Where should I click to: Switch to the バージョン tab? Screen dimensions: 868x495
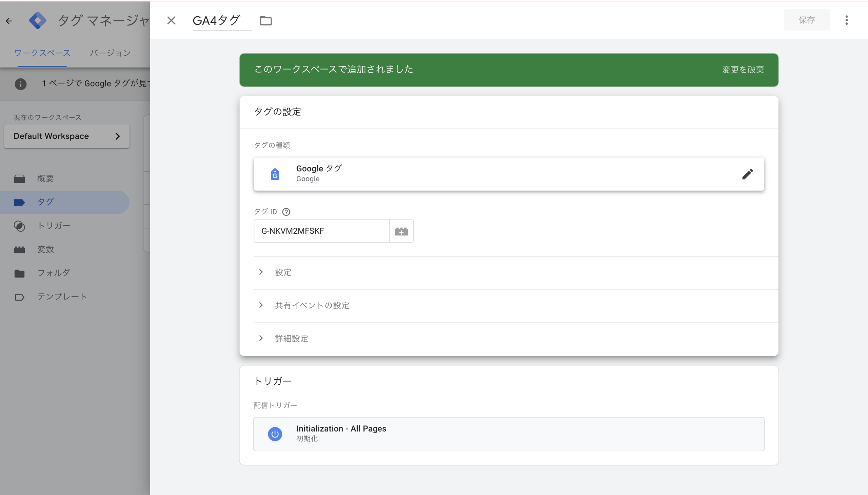click(x=110, y=53)
